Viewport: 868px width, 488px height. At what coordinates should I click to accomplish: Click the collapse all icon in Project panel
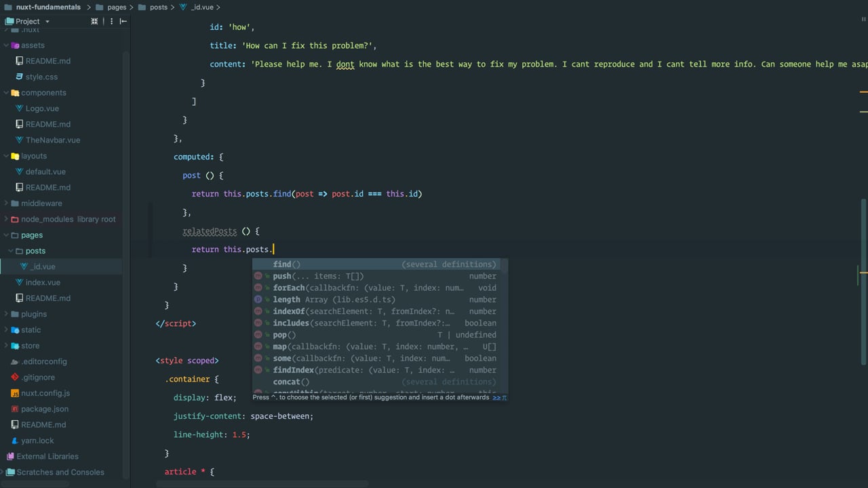94,21
